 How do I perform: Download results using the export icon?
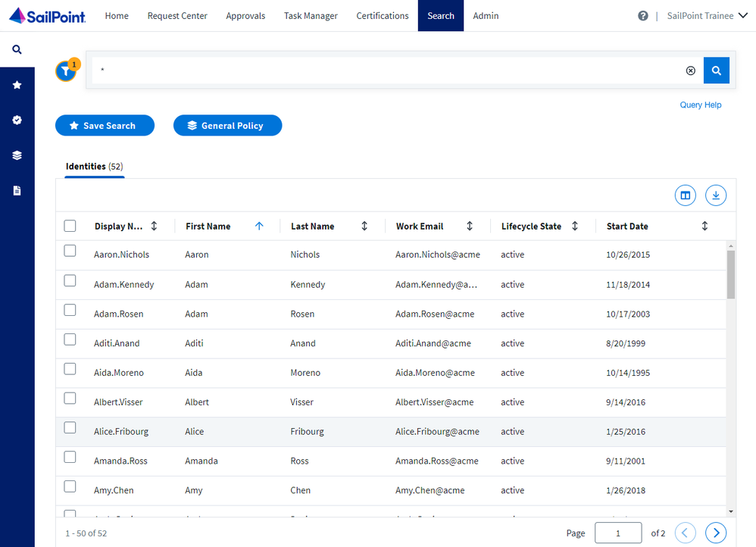pyautogui.click(x=715, y=195)
